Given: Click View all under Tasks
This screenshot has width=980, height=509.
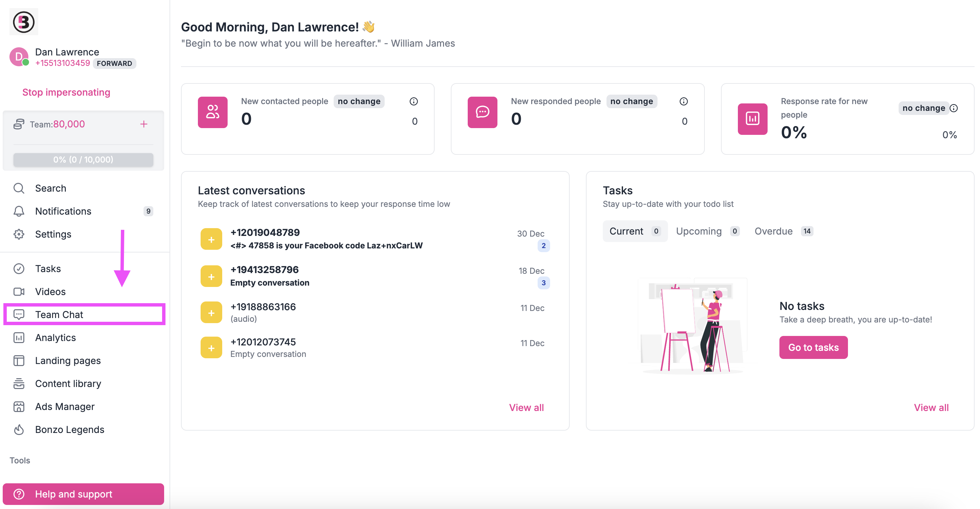Looking at the screenshot, I should (931, 407).
